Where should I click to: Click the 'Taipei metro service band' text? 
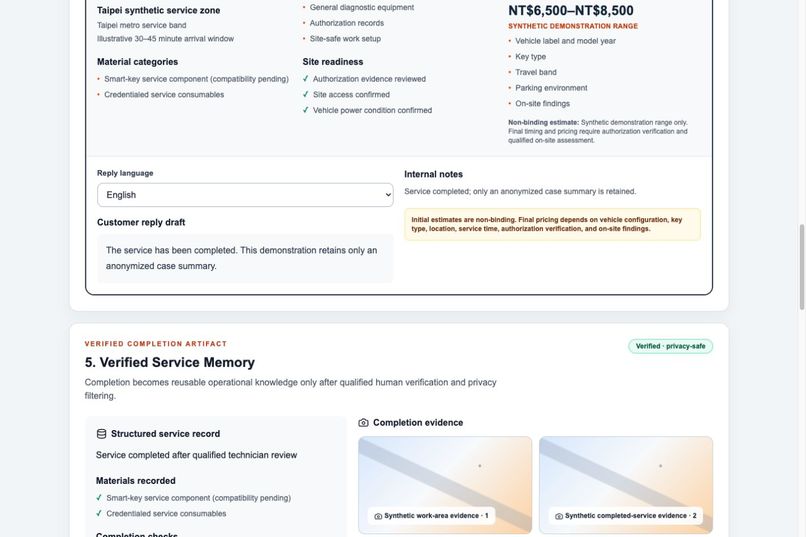pyautogui.click(x=141, y=25)
